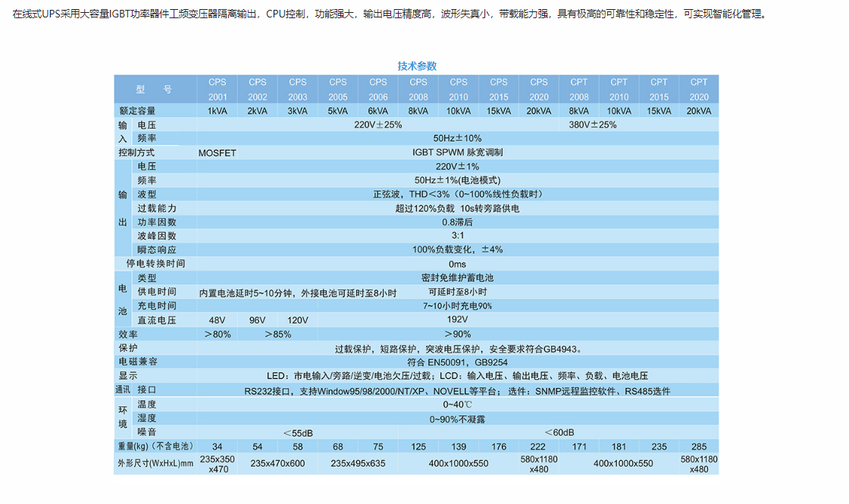Select the 型号 header cell
The image size is (849, 504).
coord(155,89)
